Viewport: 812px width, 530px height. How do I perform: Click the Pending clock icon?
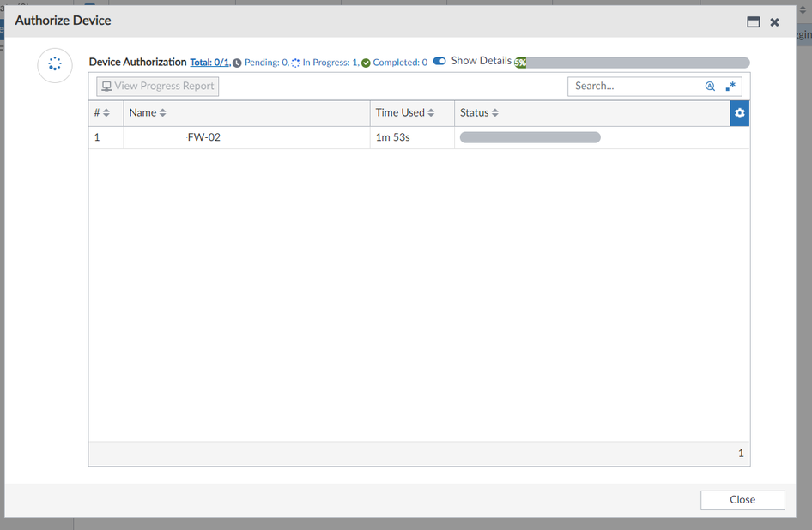click(237, 63)
